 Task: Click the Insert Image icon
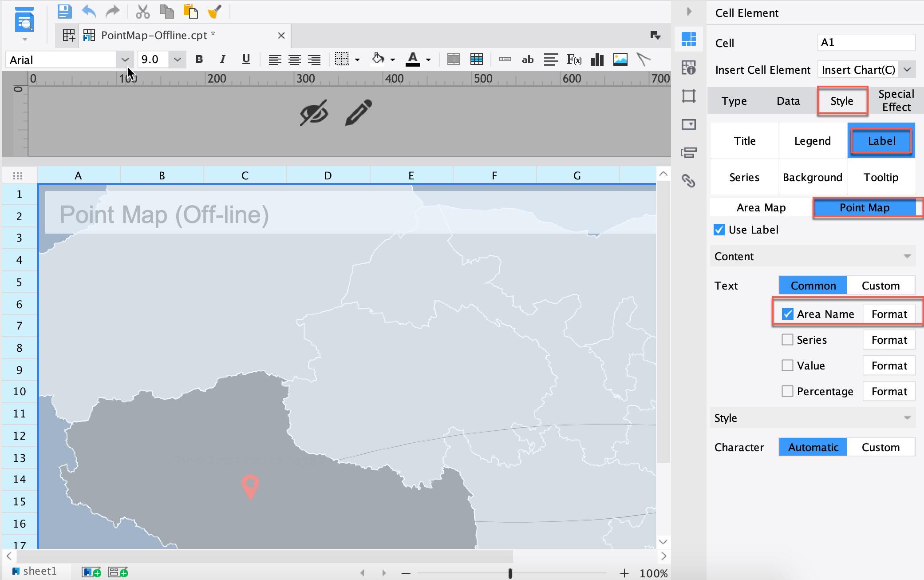(x=620, y=59)
